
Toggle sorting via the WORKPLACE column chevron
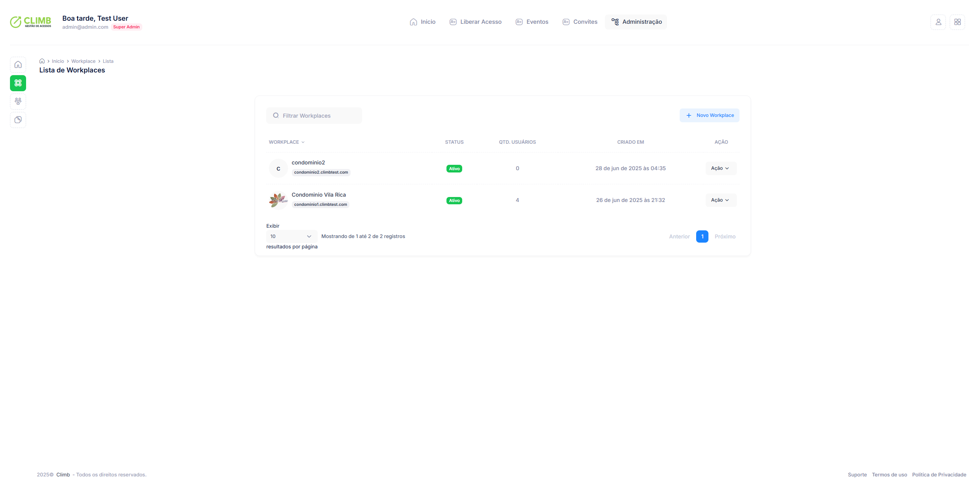click(303, 142)
